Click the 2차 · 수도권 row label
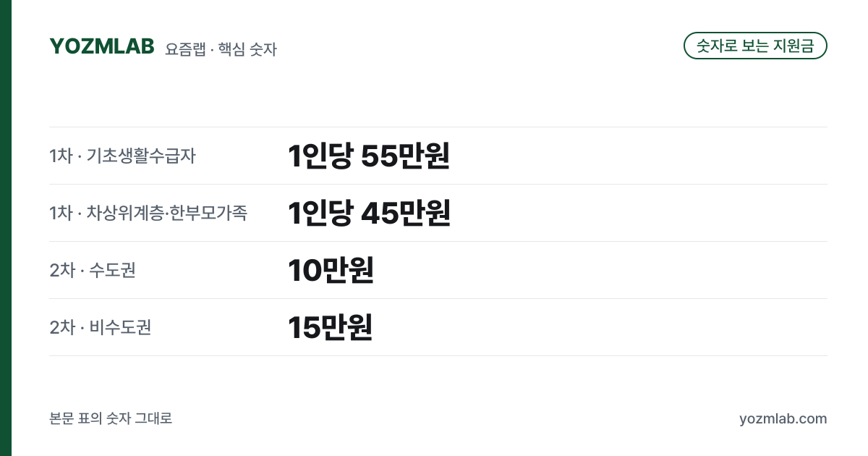Screen dimensions: 868x456 (x=93, y=270)
